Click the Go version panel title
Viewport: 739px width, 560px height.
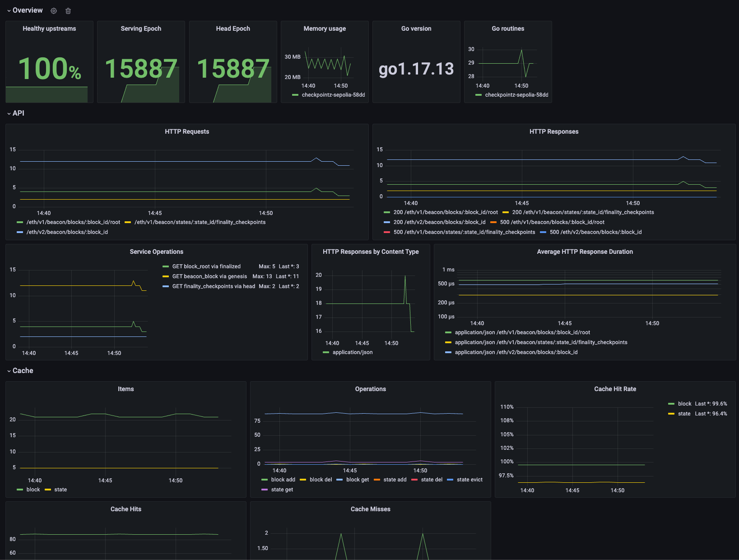pyautogui.click(x=416, y=28)
